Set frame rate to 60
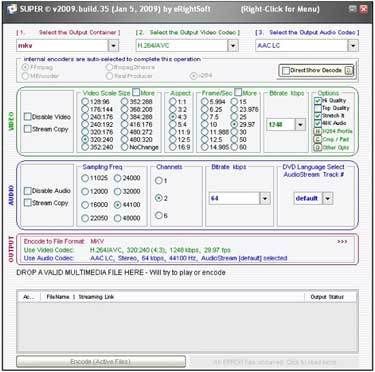The height and width of the screenshot is (372, 375). (x=234, y=147)
